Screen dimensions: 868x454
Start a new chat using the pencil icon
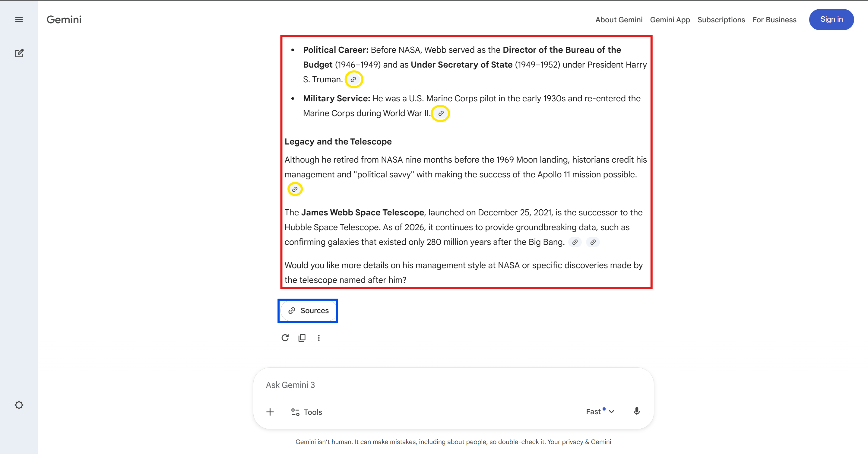19,53
